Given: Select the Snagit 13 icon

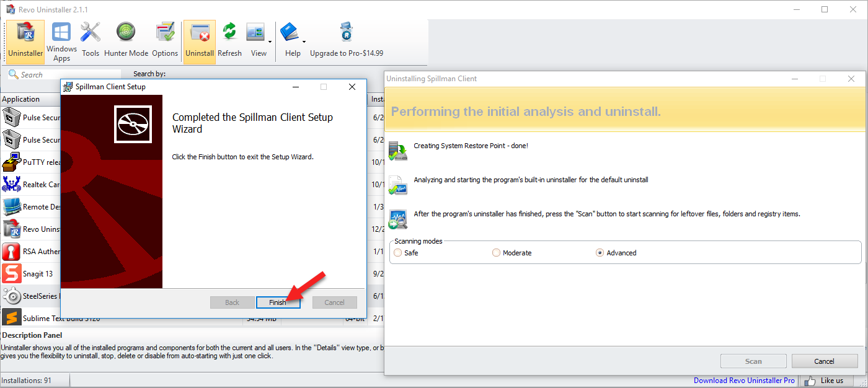Looking at the screenshot, I should click(11, 273).
